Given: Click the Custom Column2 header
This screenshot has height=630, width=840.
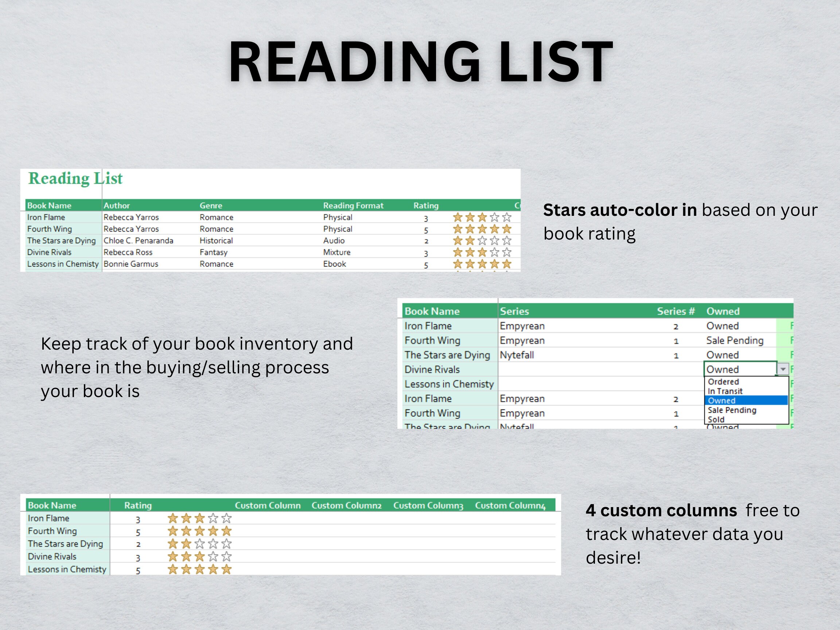Looking at the screenshot, I should tap(349, 505).
